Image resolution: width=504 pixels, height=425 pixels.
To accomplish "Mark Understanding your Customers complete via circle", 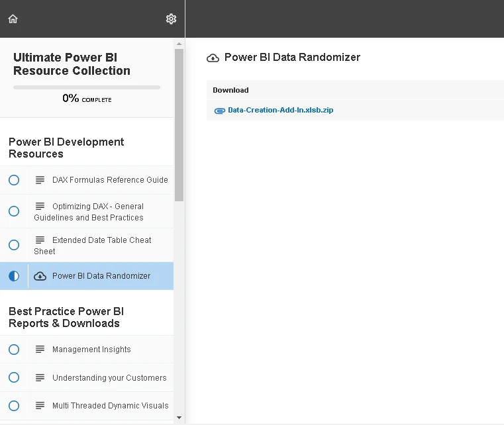I will 14,377.
